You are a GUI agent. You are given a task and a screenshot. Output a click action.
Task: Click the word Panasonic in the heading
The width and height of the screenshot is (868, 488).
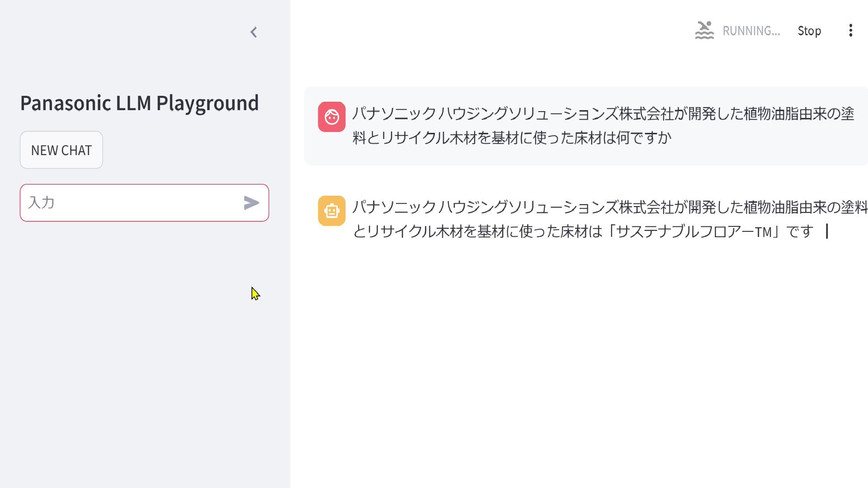[66, 103]
